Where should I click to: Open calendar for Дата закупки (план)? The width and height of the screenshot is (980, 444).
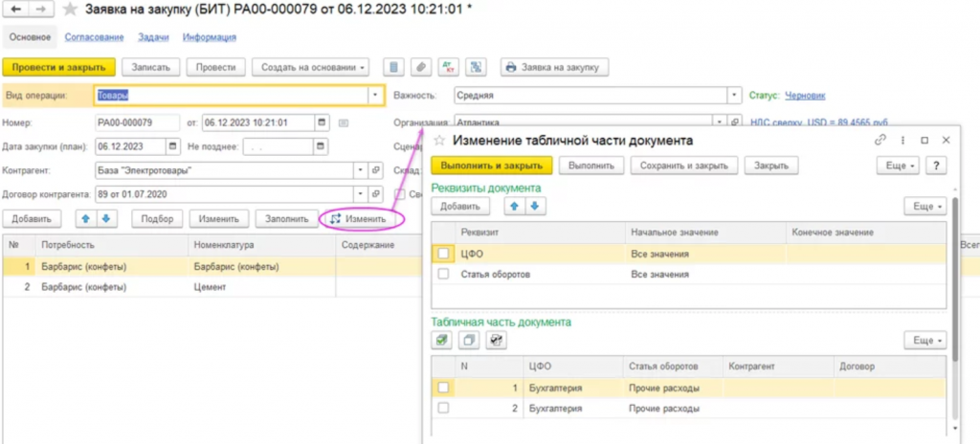(x=172, y=146)
